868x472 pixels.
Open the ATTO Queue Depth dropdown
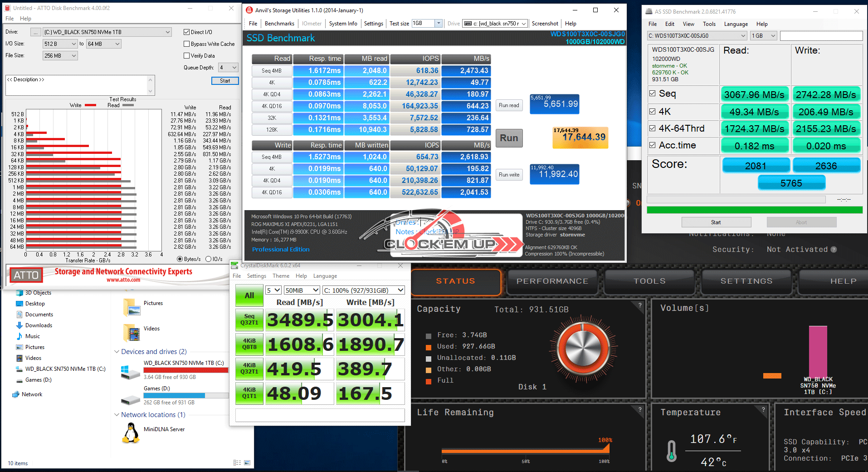[x=234, y=68]
